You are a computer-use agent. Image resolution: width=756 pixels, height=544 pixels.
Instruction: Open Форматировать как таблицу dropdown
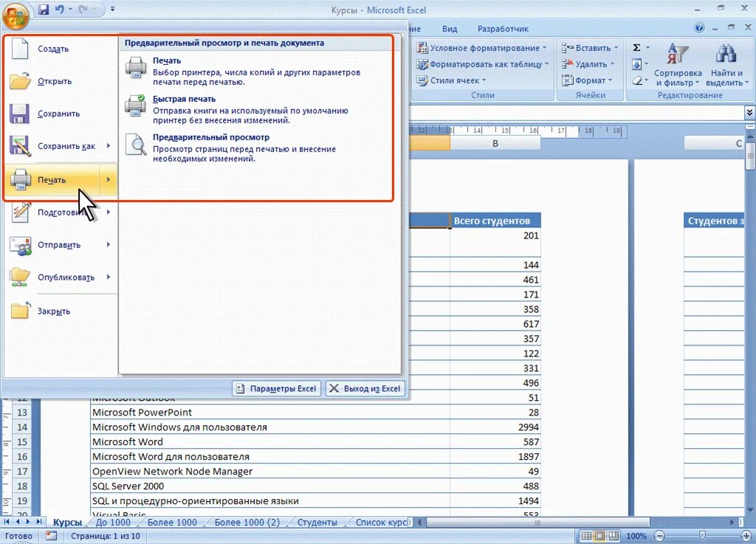coord(483,64)
